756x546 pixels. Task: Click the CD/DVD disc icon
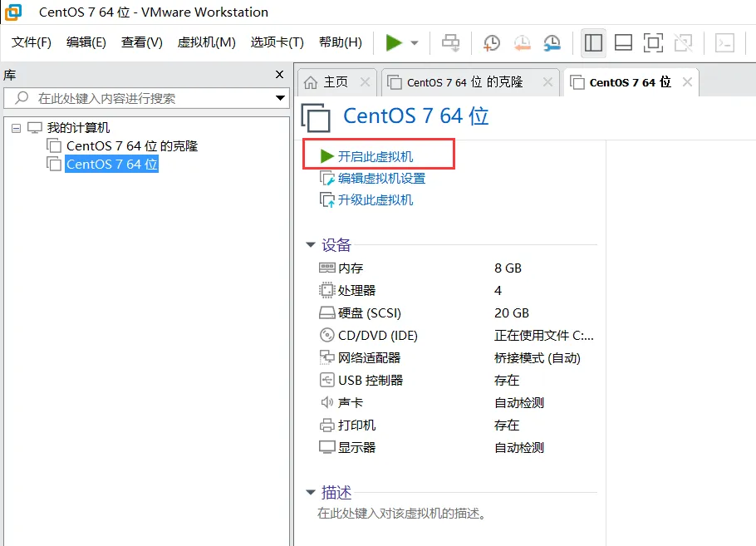326,335
